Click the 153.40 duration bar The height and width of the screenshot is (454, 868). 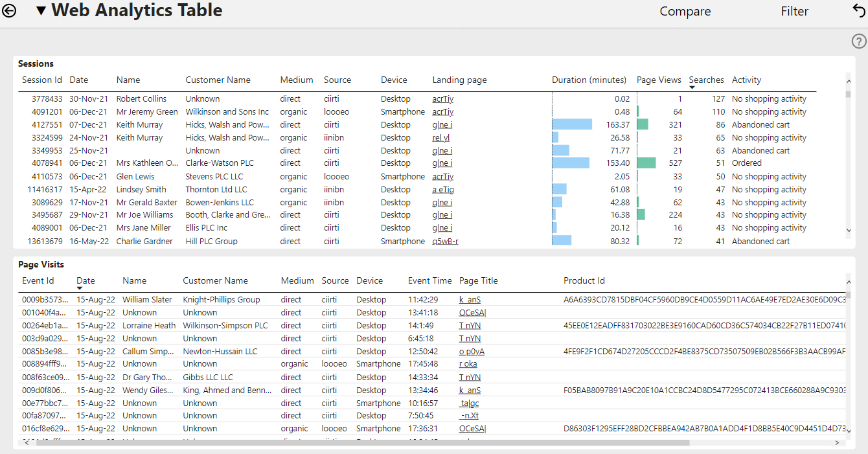(571, 163)
